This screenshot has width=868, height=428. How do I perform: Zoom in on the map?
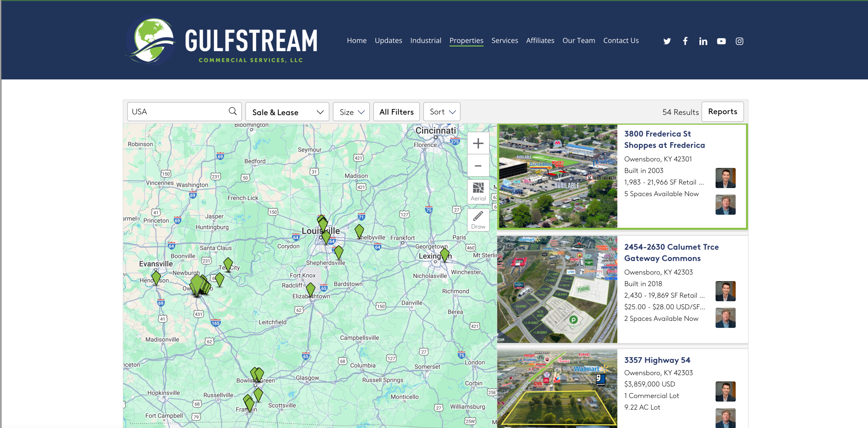click(x=478, y=143)
